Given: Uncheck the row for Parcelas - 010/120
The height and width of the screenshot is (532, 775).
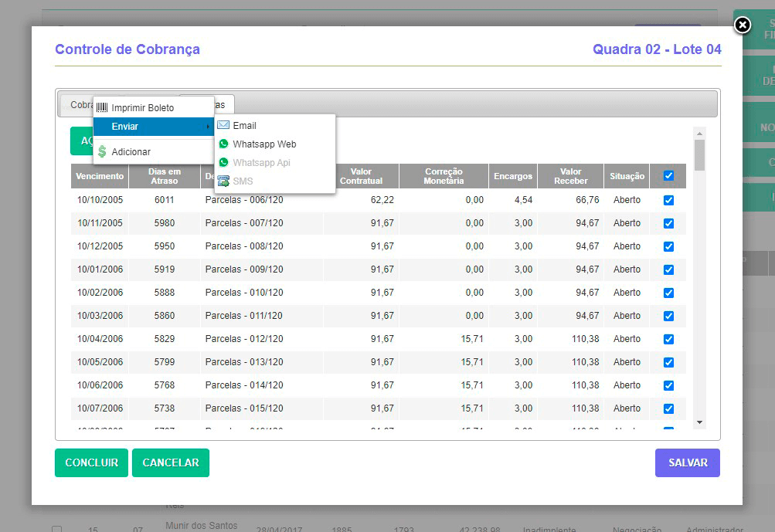Looking at the screenshot, I should pos(668,293).
